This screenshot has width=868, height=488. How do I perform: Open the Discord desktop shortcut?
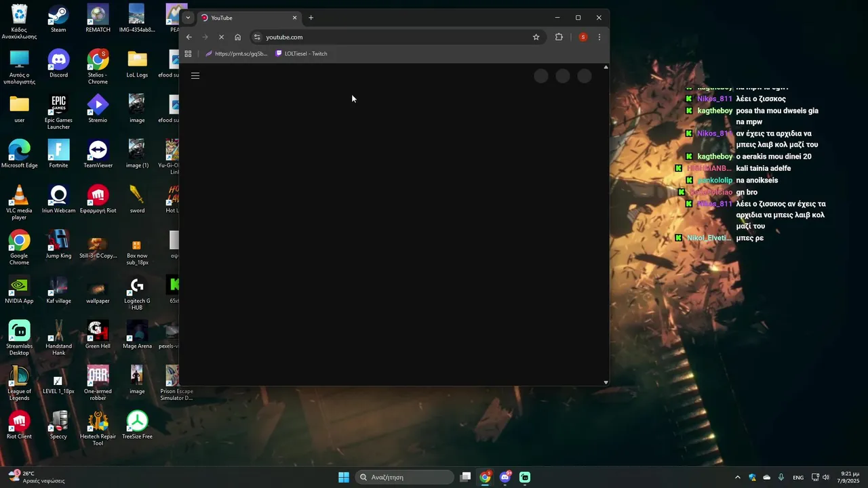pos(58,65)
